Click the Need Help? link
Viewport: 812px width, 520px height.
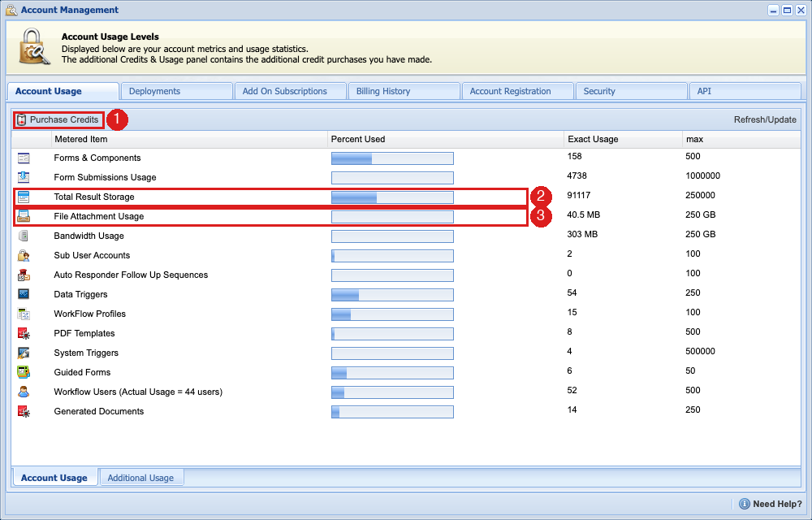[x=777, y=504]
